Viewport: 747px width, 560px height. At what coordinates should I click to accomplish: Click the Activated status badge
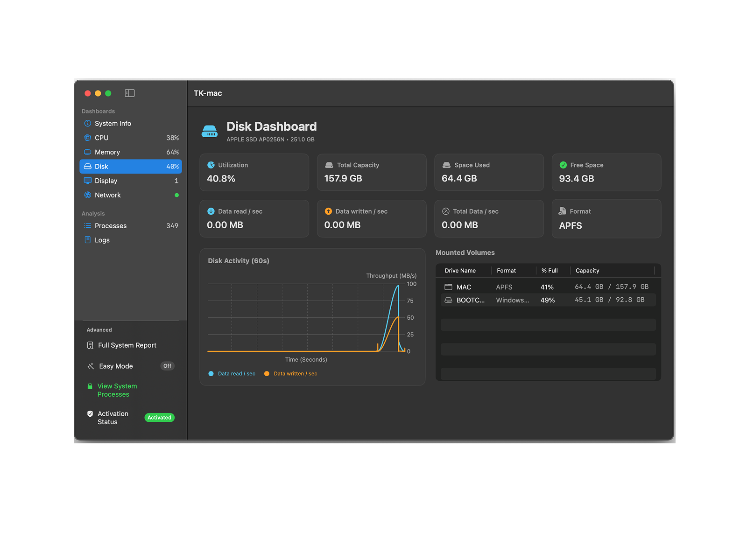coord(159,418)
